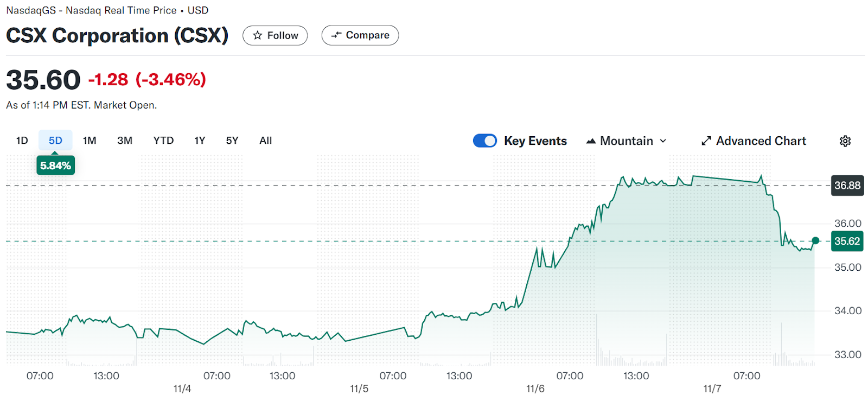Viewport: 868px width, 401px height.
Task: Click the 11/7 date label
Action: coord(712,389)
